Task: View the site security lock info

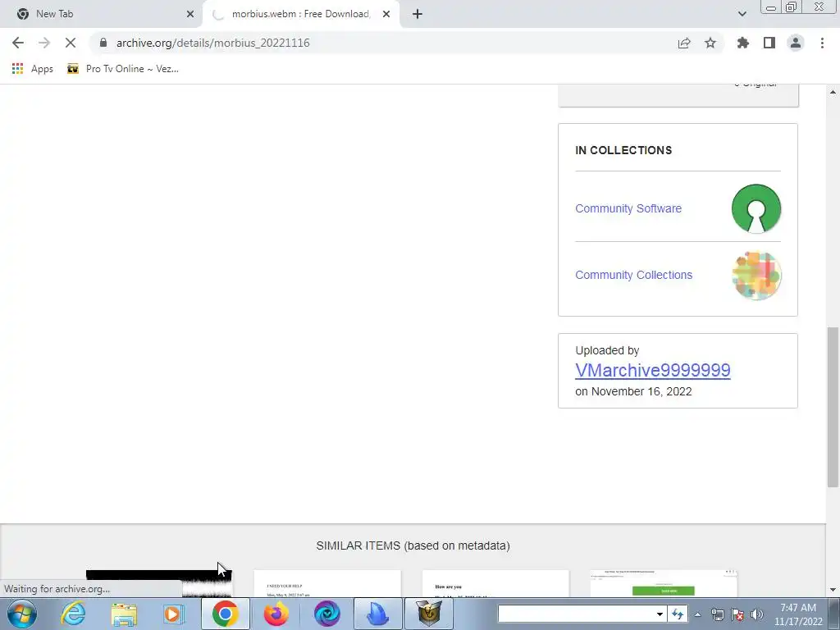Action: click(x=103, y=43)
